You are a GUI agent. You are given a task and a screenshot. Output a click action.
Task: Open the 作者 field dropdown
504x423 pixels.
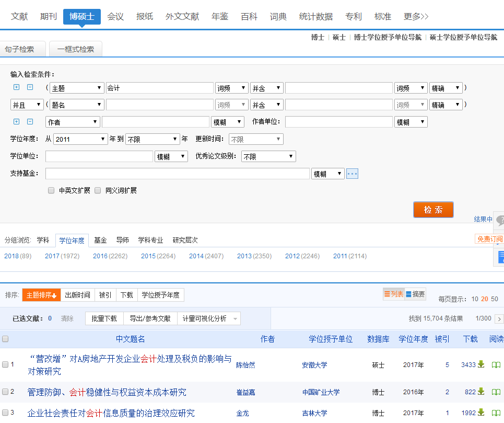click(x=73, y=122)
